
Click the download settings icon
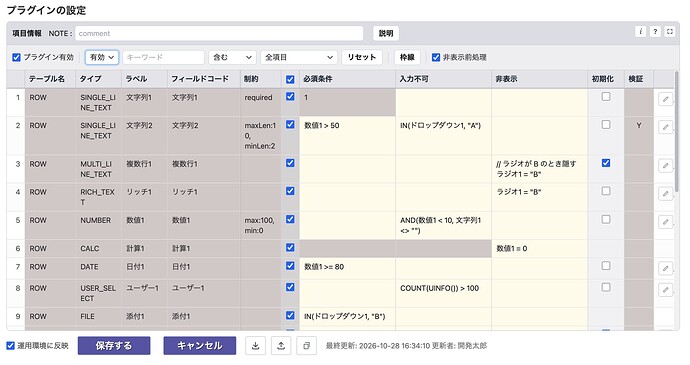coord(255,346)
